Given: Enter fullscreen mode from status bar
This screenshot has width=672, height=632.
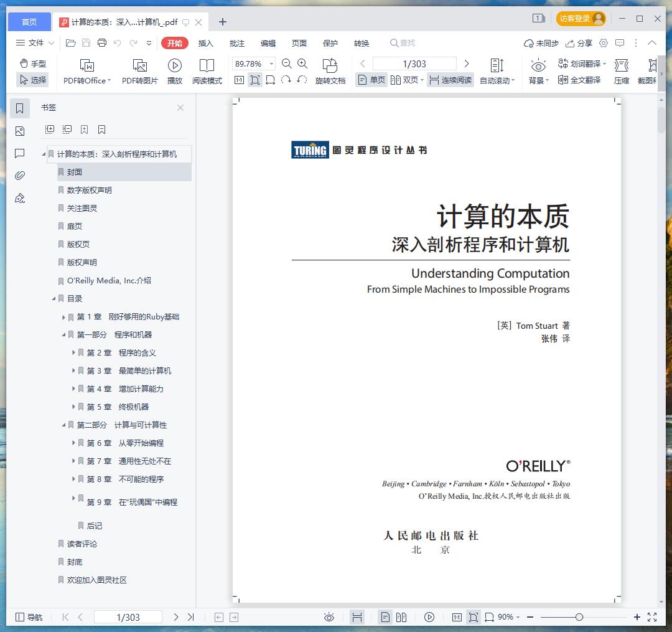Looking at the screenshot, I should point(652,618).
